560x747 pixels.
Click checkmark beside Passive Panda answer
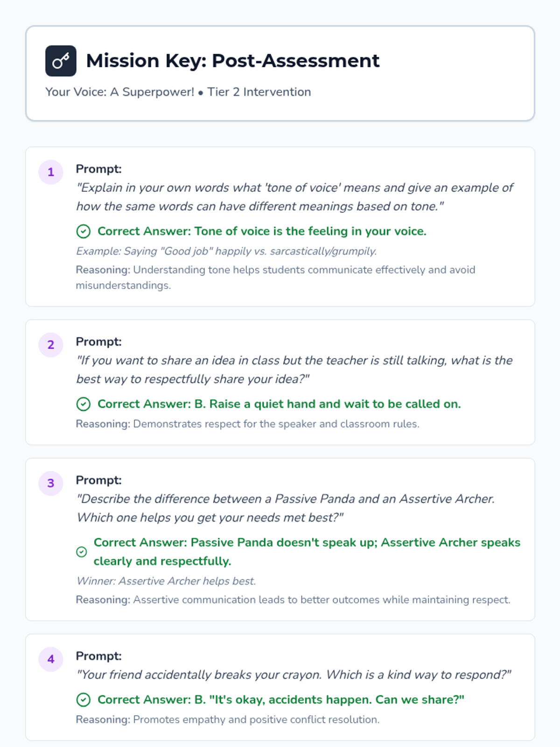click(x=82, y=552)
